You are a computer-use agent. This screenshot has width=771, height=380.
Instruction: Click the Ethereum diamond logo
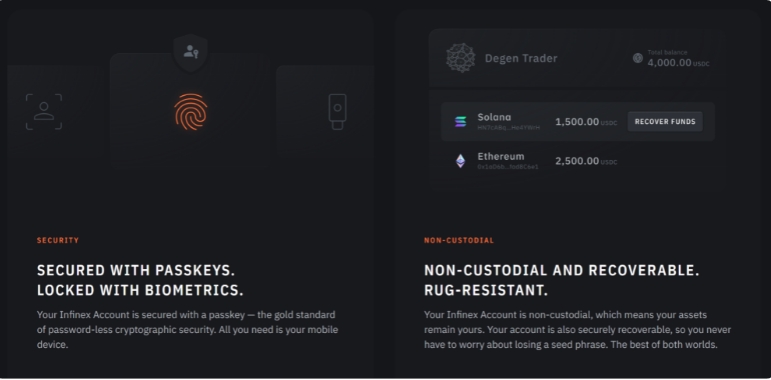pos(460,161)
